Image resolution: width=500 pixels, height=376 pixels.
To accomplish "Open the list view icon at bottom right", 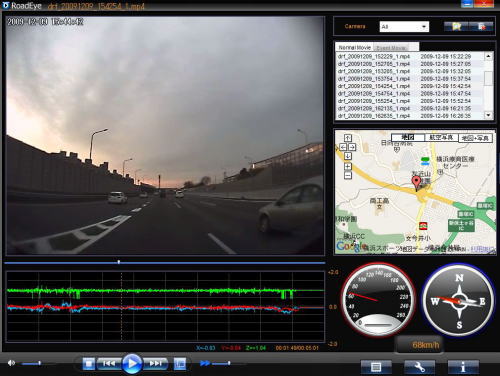I will tap(376, 367).
